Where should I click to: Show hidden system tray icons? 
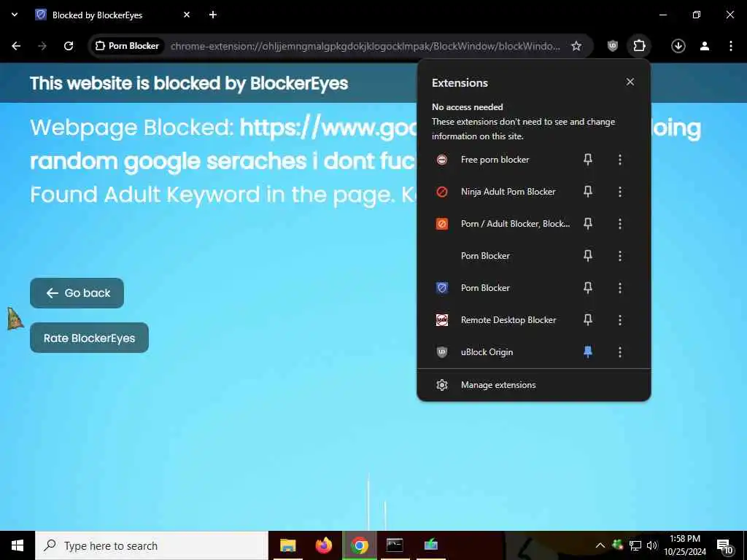[x=600, y=545]
